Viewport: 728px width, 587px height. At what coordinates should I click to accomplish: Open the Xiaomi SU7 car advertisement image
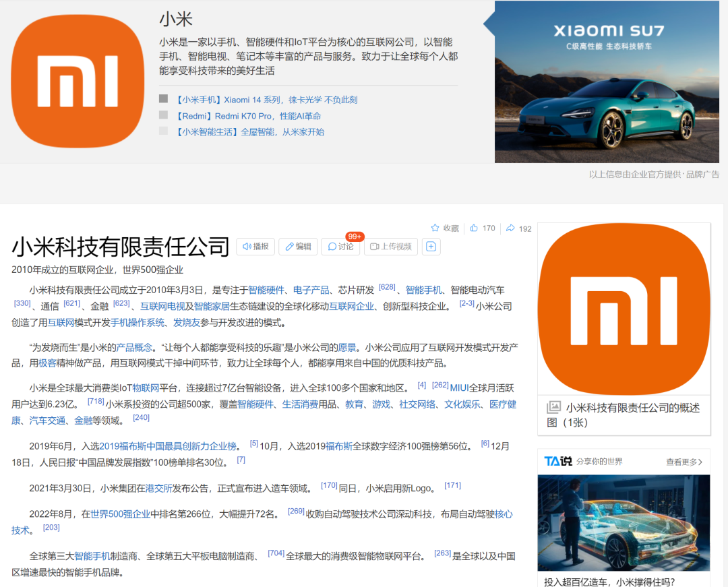click(607, 82)
